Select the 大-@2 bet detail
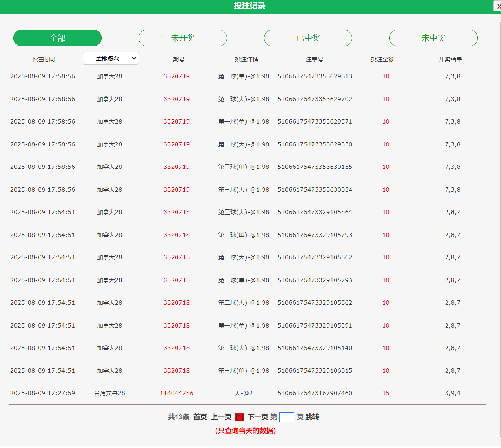501x448 pixels. point(244,393)
